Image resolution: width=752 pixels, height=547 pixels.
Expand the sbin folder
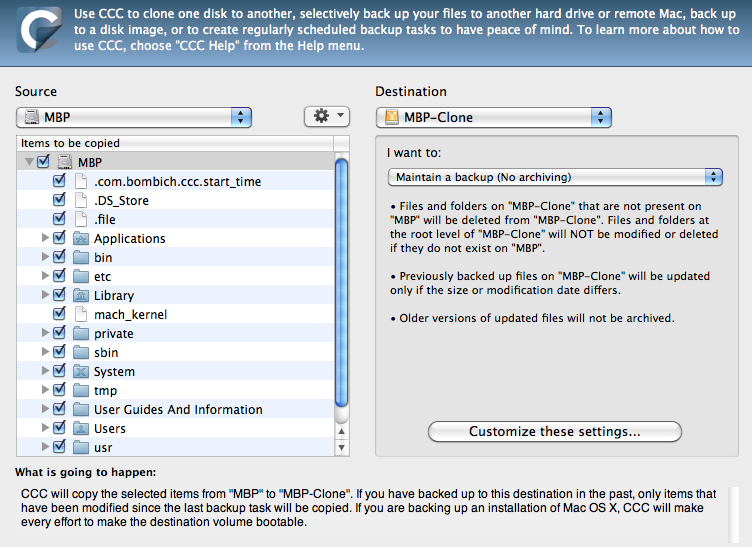coord(45,351)
